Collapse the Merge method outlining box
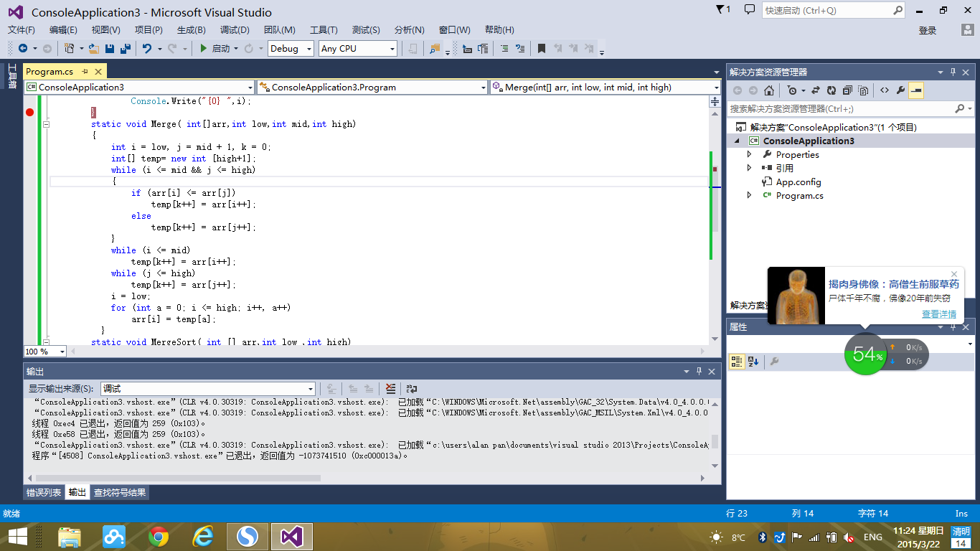The width and height of the screenshot is (980, 551). point(47,124)
